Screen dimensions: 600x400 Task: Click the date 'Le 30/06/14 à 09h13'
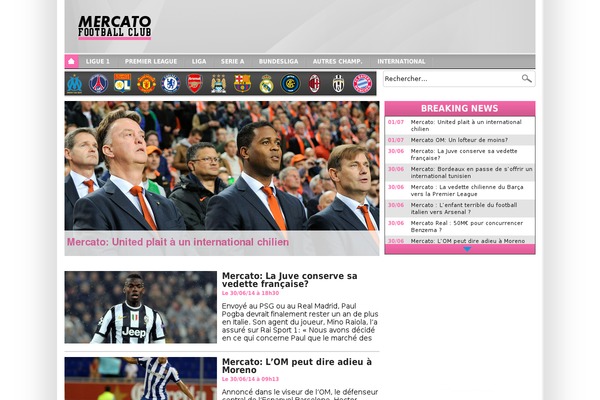(250, 379)
